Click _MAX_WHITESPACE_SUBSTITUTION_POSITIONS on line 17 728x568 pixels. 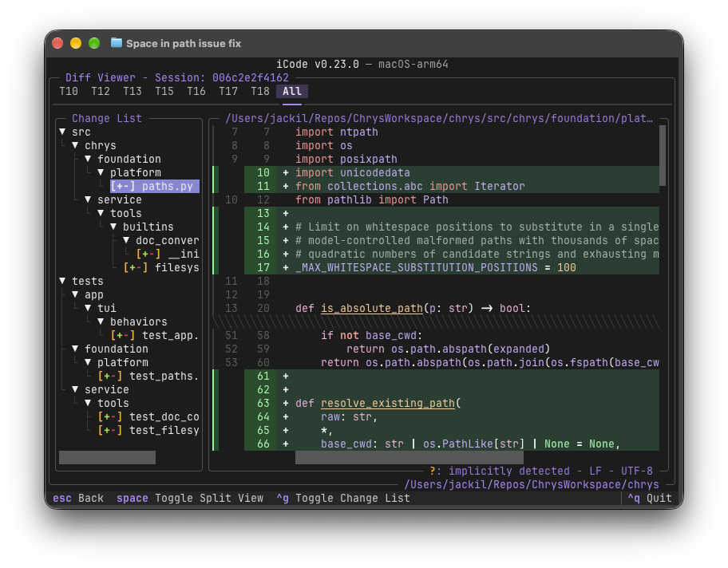(x=417, y=267)
